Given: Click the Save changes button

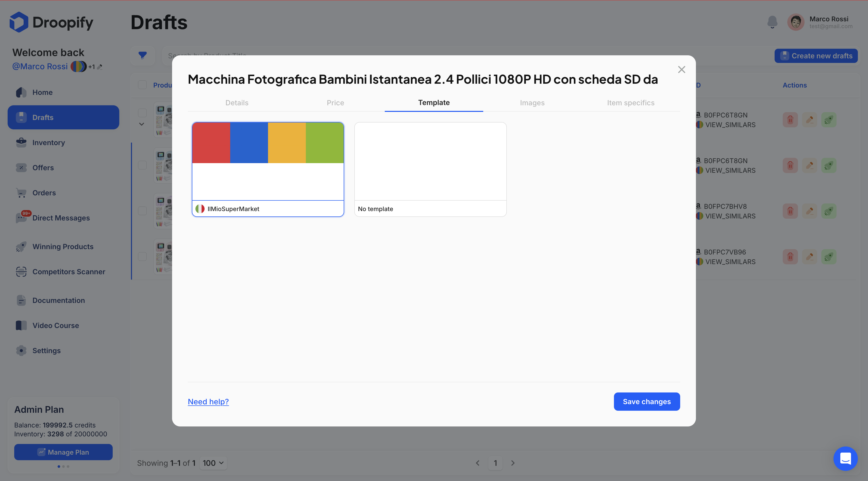Looking at the screenshot, I should coord(647,402).
